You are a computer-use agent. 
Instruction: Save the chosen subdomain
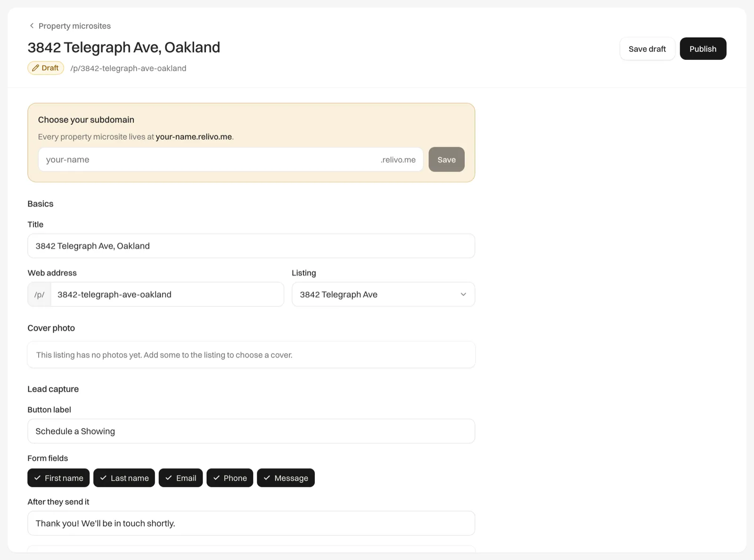[446, 159]
